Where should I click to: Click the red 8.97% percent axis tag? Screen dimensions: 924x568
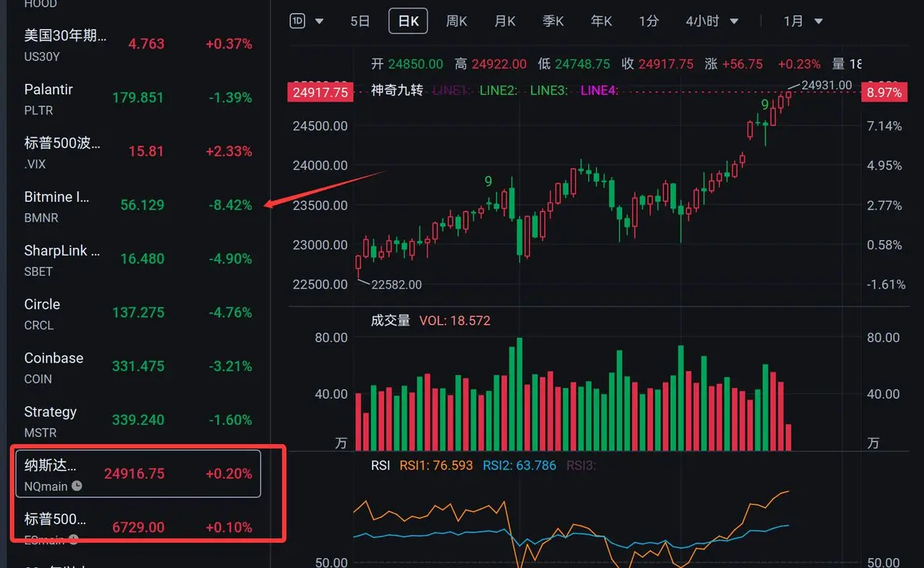[883, 92]
